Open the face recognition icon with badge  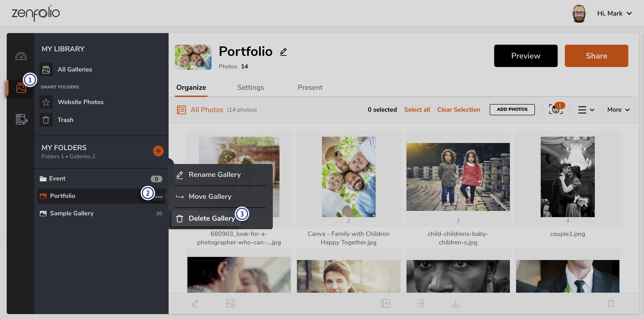(x=556, y=109)
